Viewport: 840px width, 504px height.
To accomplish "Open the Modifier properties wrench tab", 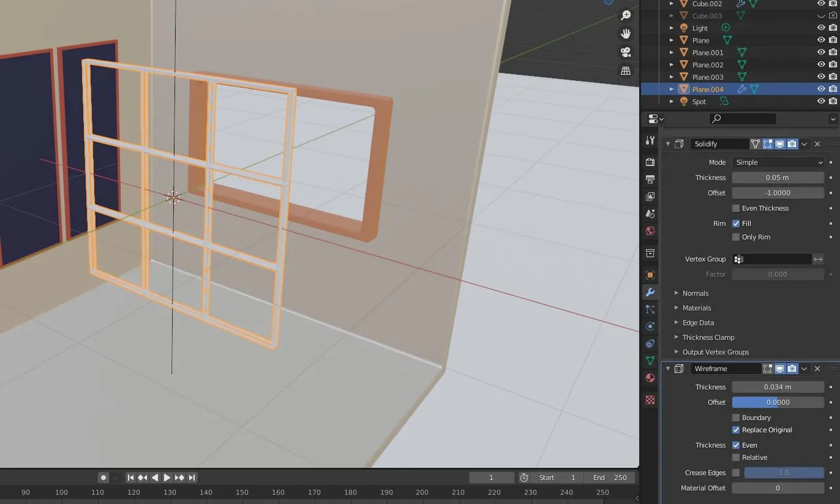I will coord(650,292).
